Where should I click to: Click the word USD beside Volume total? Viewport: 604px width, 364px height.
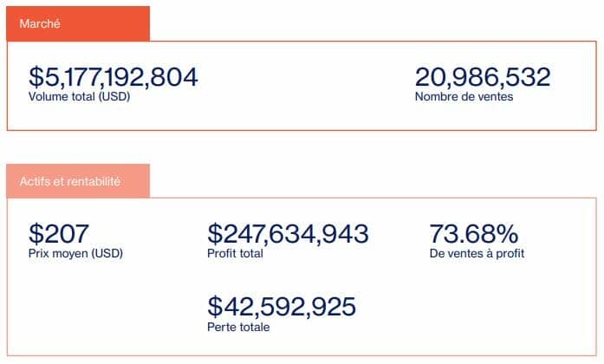114,97
